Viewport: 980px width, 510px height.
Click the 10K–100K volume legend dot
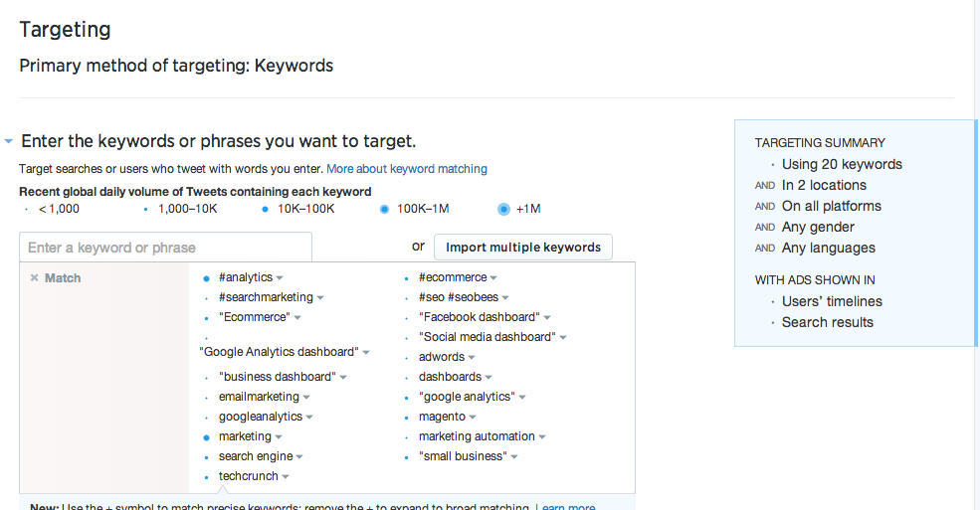[x=265, y=209]
